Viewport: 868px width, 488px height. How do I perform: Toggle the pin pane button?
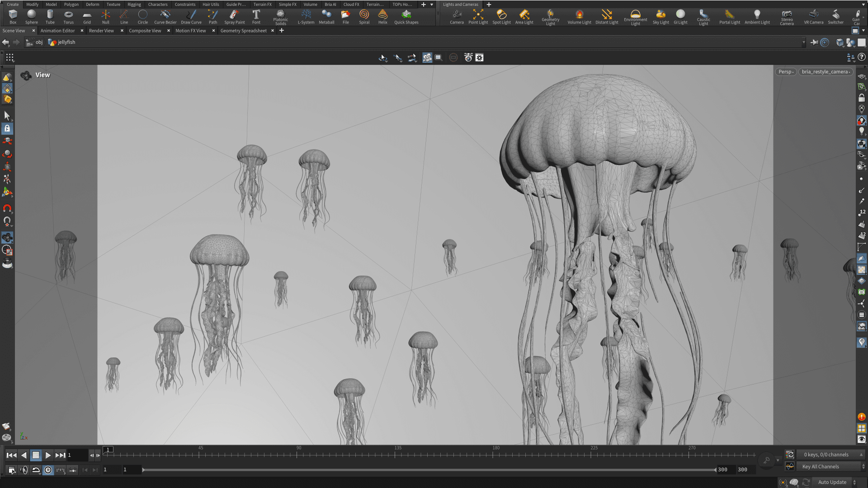[x=814, y=42]
